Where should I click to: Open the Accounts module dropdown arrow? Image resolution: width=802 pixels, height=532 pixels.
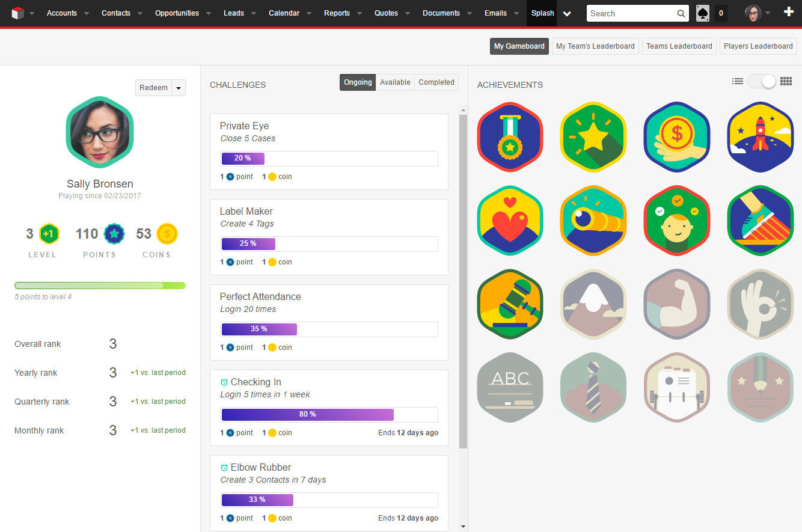click(87, 13)
